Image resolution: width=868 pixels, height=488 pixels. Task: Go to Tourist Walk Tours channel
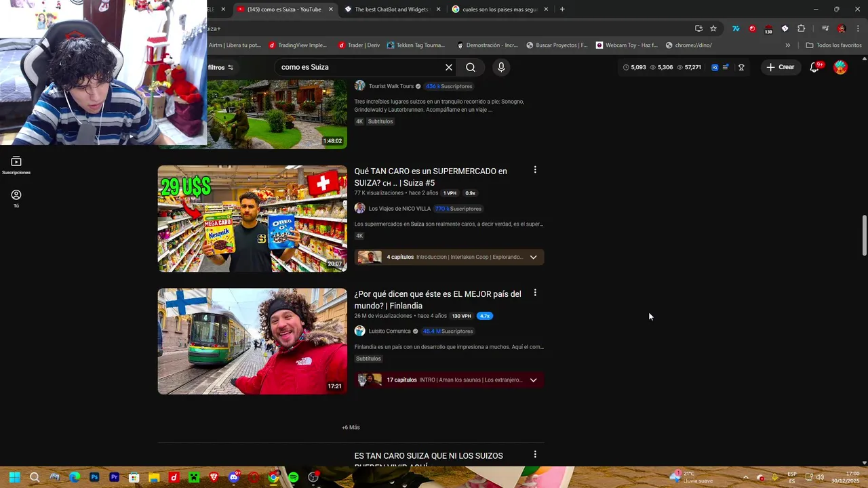(x=391, y=86)
